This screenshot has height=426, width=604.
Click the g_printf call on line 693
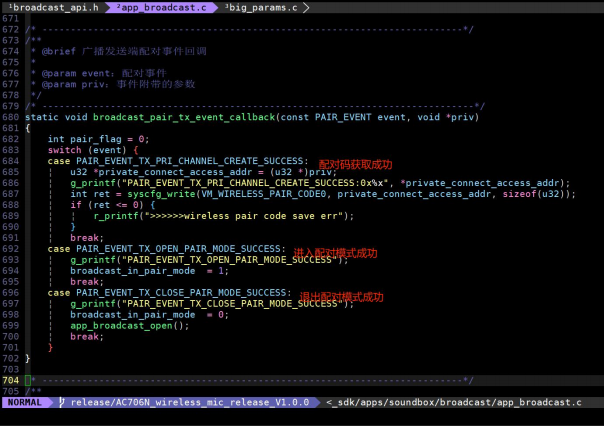[209, 260]
